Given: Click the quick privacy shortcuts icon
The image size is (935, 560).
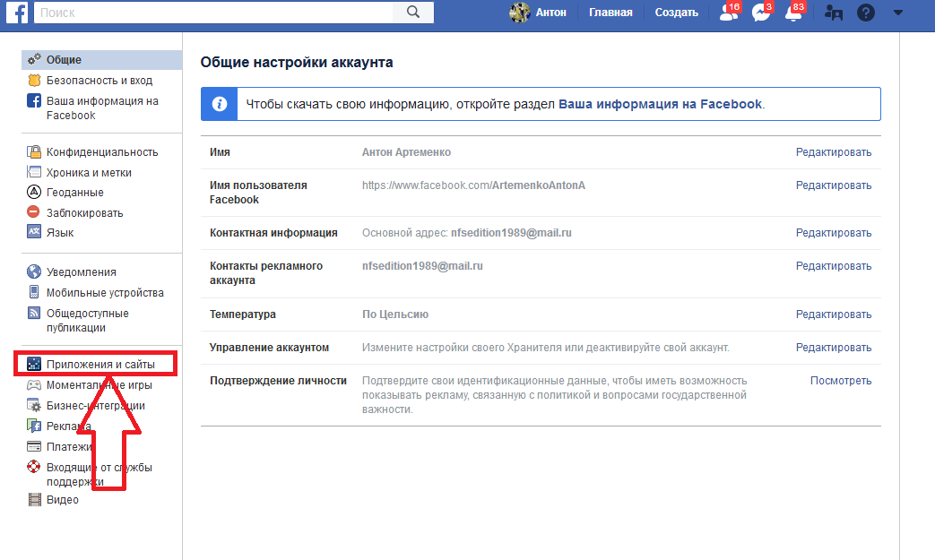Looking at the screenshot, I should 833,13.
